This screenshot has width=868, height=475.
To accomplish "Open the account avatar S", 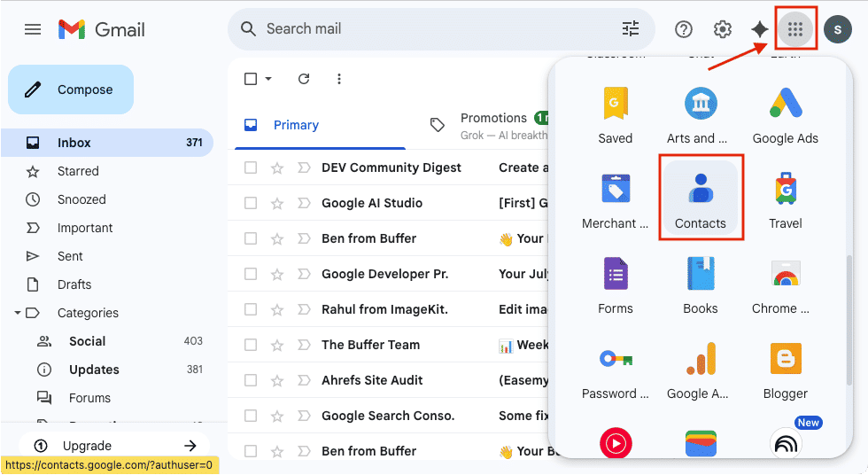I will click(838, 29).
